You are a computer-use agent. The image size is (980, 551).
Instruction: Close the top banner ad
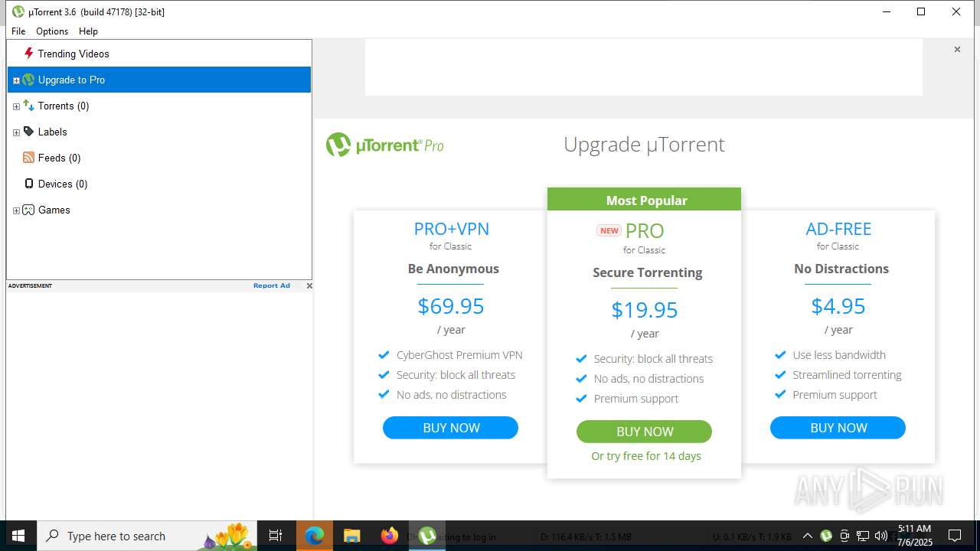[957, 50]
